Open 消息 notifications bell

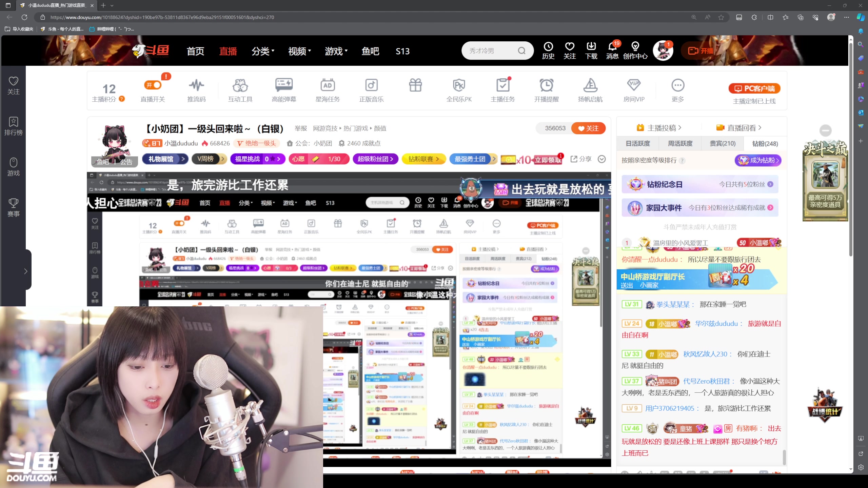click(x=612, y=50)
